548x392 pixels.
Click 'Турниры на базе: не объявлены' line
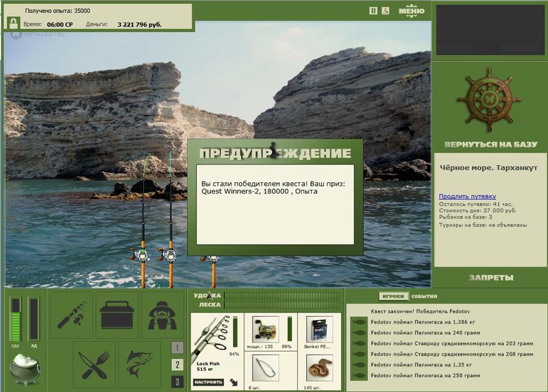pos(483,225)
